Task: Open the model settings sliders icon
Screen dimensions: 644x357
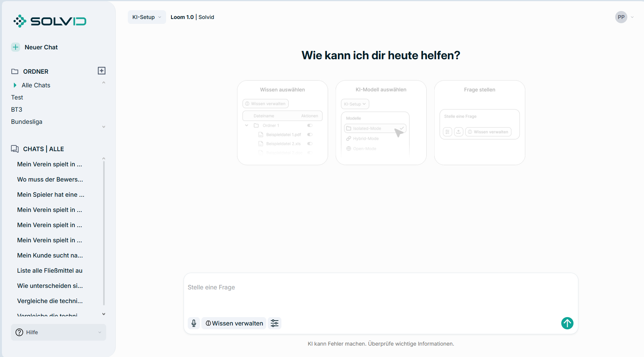Action: click(275, 323)
